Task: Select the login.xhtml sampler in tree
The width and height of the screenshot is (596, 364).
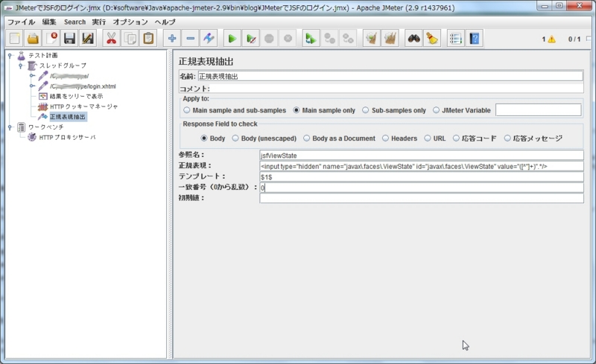Action: pyautogui.click(x=83, y=86)
